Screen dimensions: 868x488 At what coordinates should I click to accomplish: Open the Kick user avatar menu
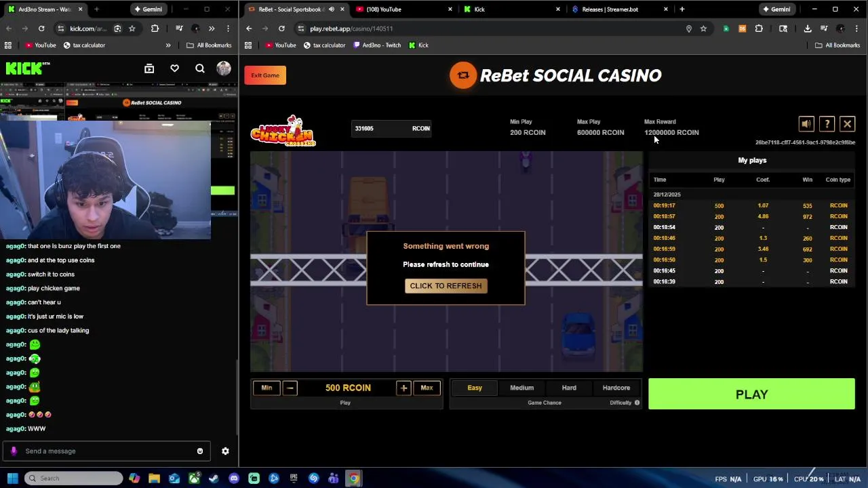[x=224, y=68]
